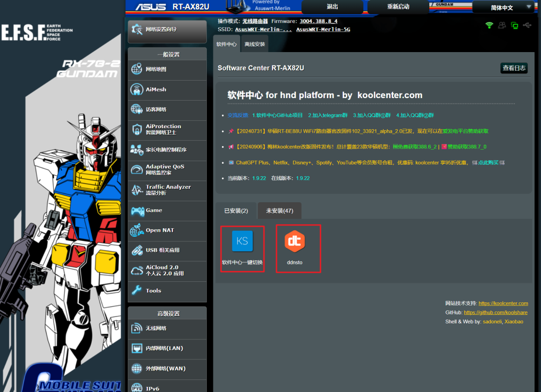Select the 未安装(47) tab
541x392 pixels.
pyautogui.click(x=280, y=211)
